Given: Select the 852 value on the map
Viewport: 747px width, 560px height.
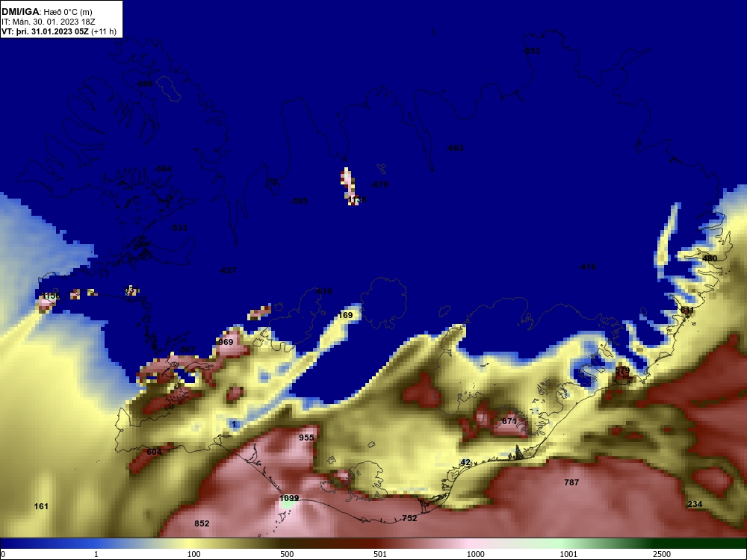Looking at the screenshot, I should point(202,523).
